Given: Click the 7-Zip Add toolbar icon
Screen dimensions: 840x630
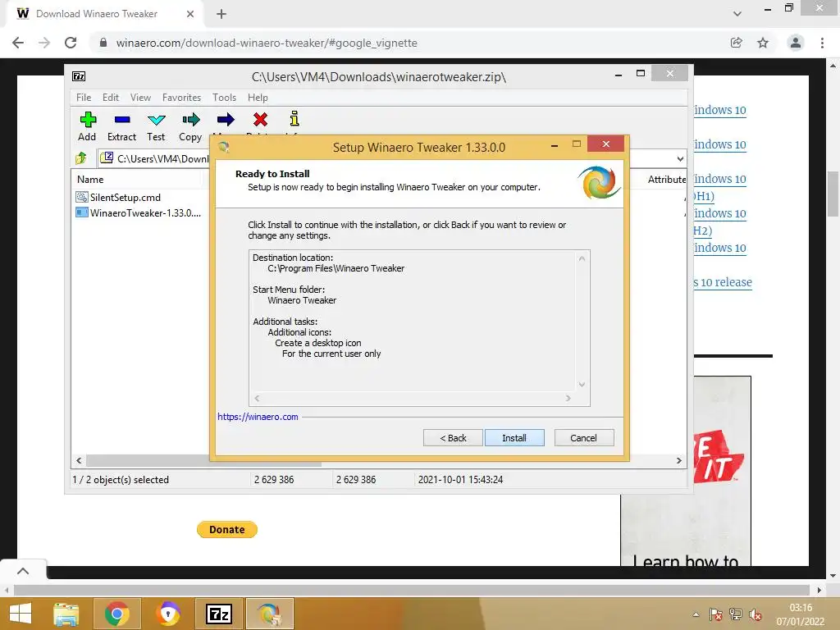Looking at the screenshot, I should pos(87,120).
